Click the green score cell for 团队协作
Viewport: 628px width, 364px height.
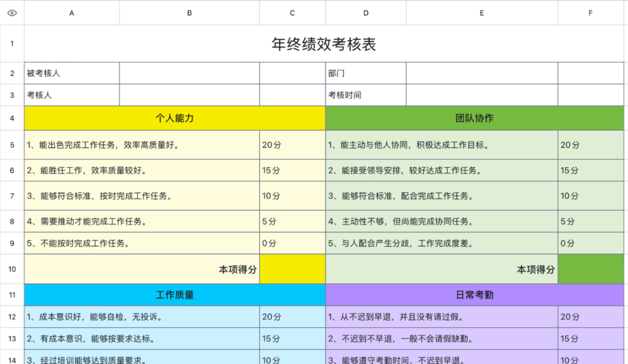point(591,269)
